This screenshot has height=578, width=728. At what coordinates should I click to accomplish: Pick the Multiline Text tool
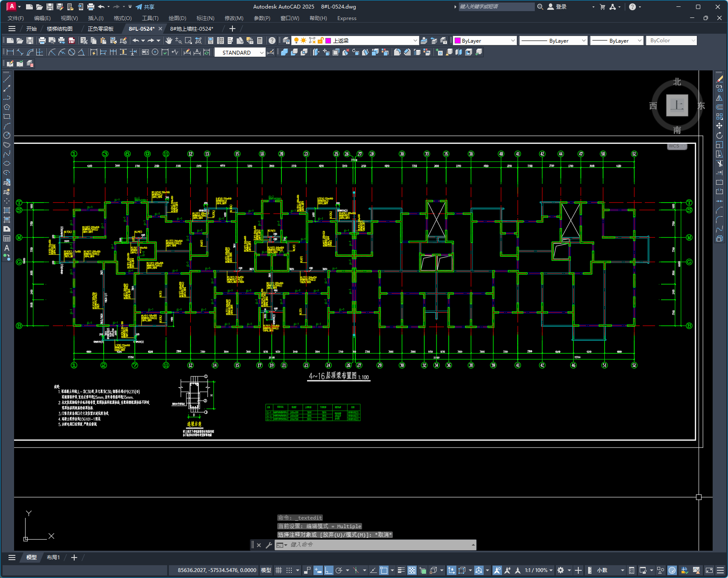[7, 248]
